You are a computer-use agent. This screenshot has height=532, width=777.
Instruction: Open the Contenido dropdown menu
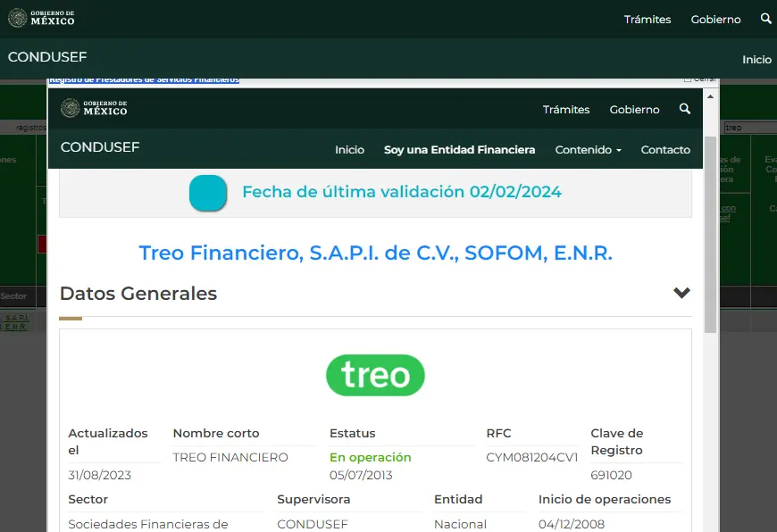coord(588,150)
